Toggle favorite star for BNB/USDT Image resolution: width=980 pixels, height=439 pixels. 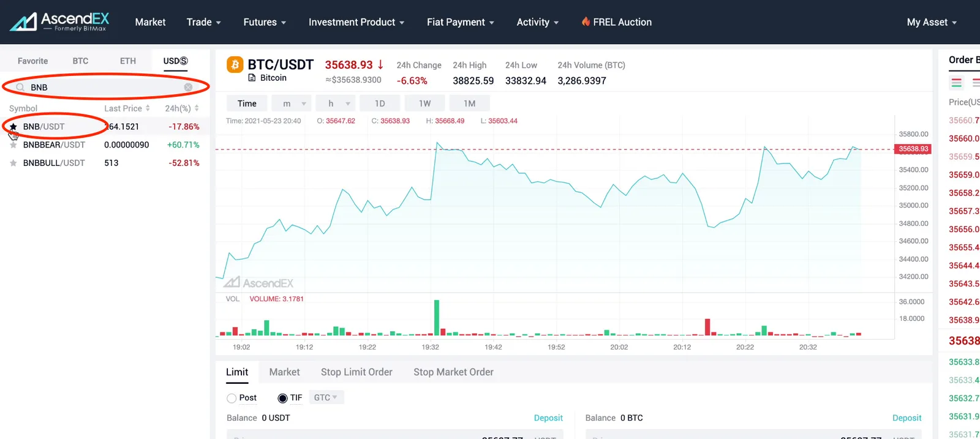coord(13,127)
